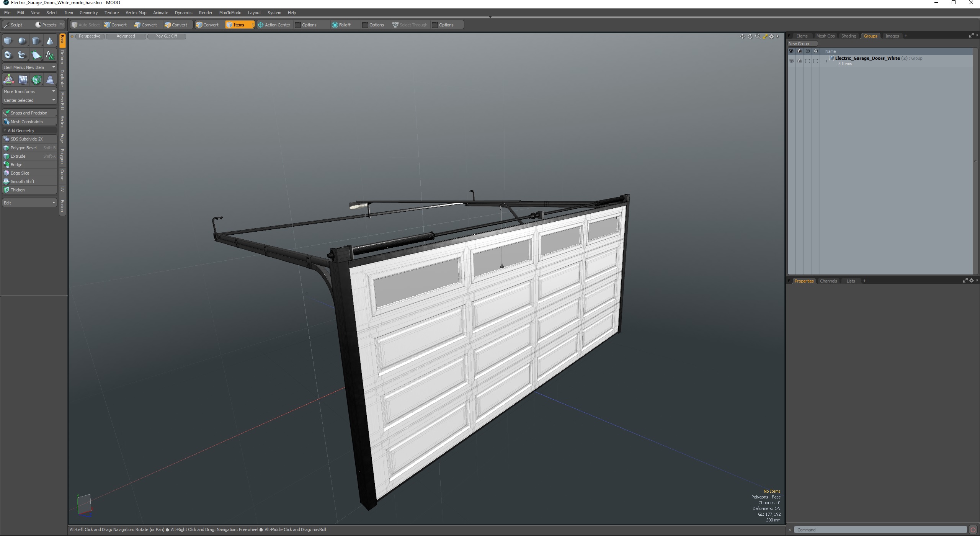
Task: Switch to the Lists tab
Action: pos(851,281)
